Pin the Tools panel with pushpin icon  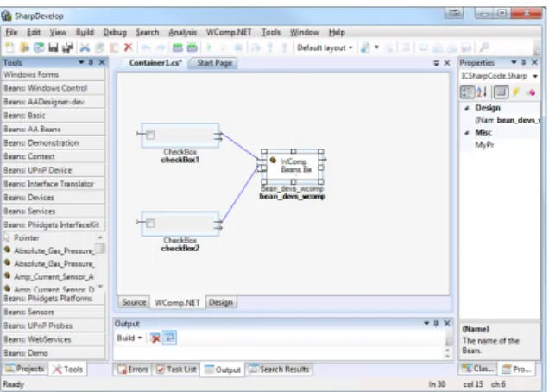91,63
